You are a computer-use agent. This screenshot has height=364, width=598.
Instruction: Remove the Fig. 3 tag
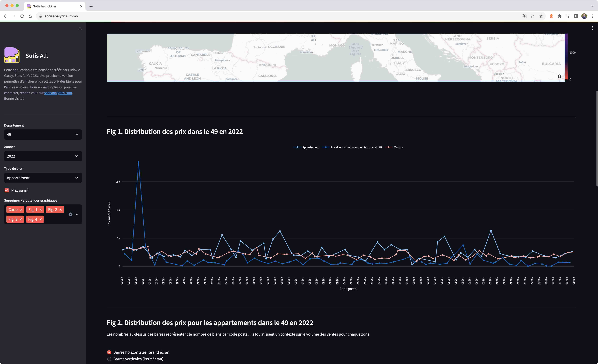point(21,219)
